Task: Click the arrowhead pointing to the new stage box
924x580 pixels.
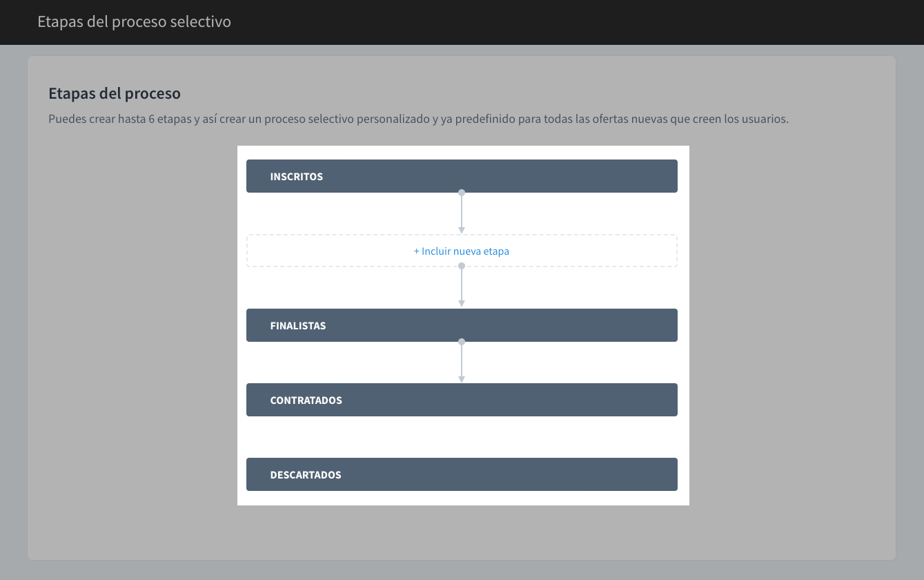Action: pyautogui.click(x=462, y=230)
